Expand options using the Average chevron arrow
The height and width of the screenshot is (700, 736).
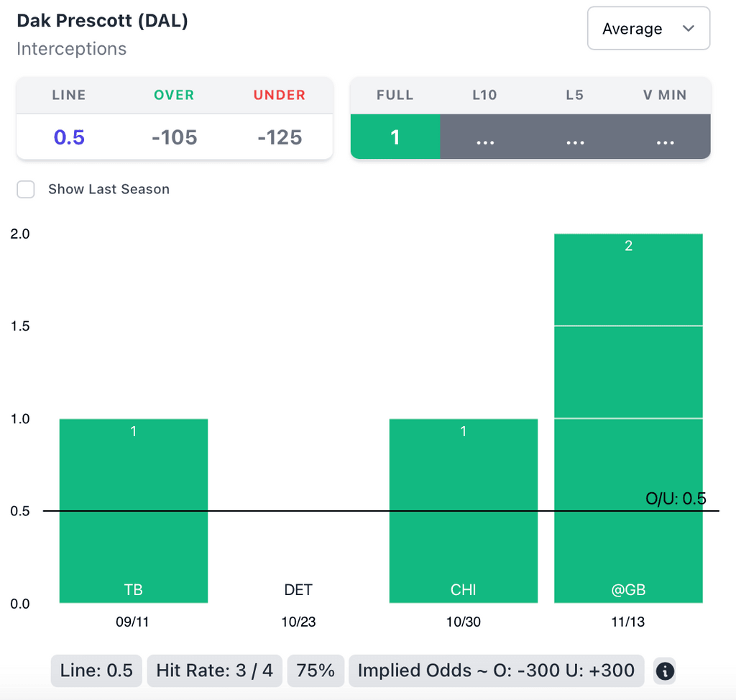689,29
